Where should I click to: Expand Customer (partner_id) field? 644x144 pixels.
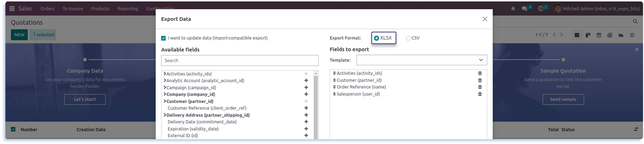point(165,101)
